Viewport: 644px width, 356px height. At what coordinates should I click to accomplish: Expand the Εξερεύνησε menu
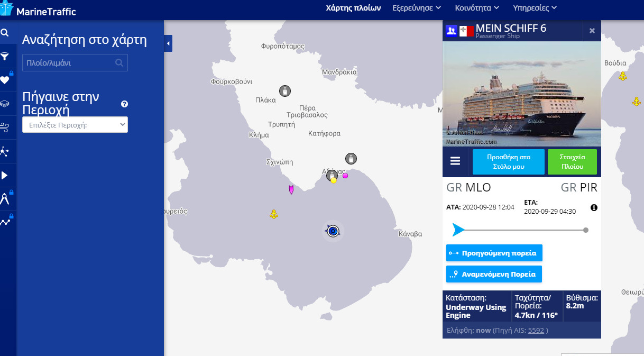click(417, 8)
